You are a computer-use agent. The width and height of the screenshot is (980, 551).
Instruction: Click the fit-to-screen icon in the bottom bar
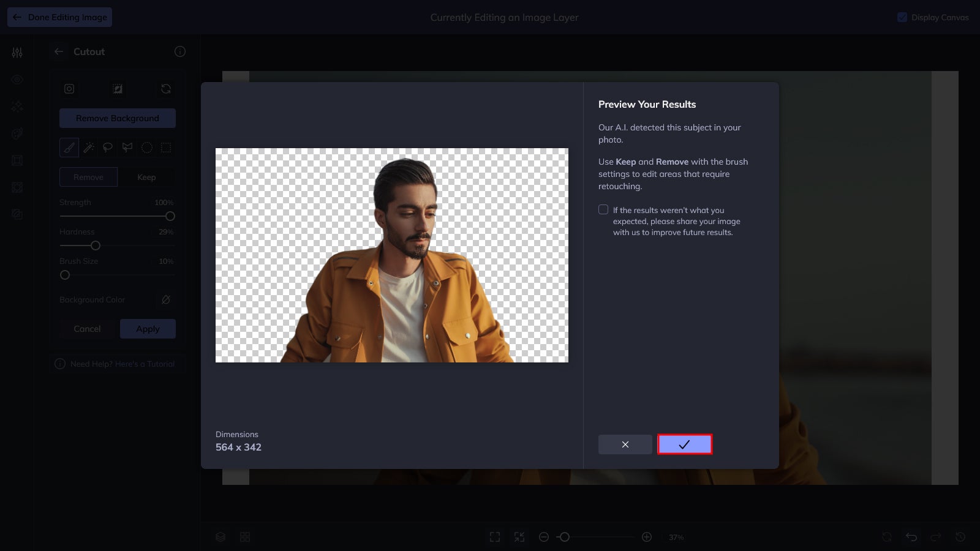[x=495, y=537]
